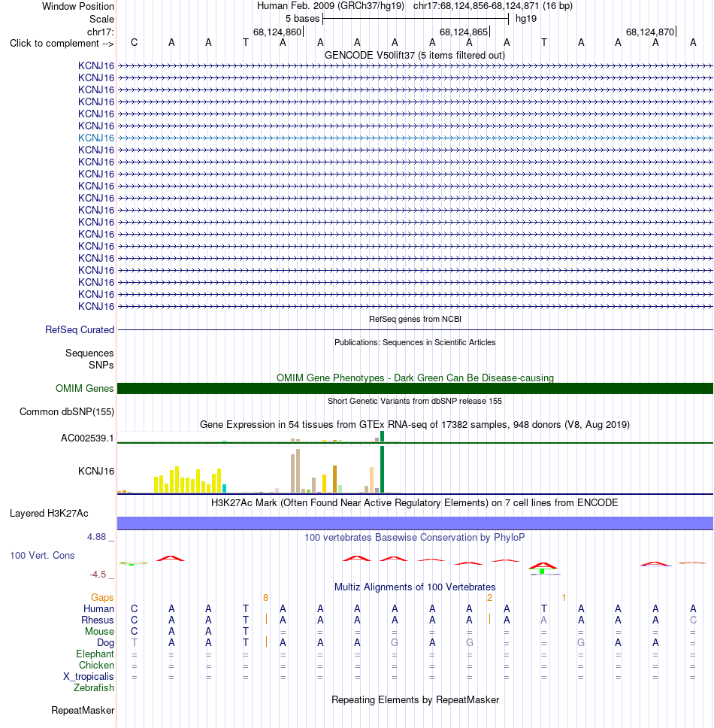This screenshot has height=728, width=714.
Task: Click the PhyloP upper bound value 4.88
Action: pos(97,537)
